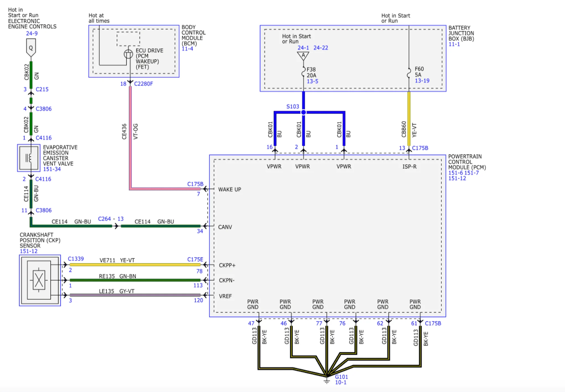Click the C2280F connector label

coord(143,84)
